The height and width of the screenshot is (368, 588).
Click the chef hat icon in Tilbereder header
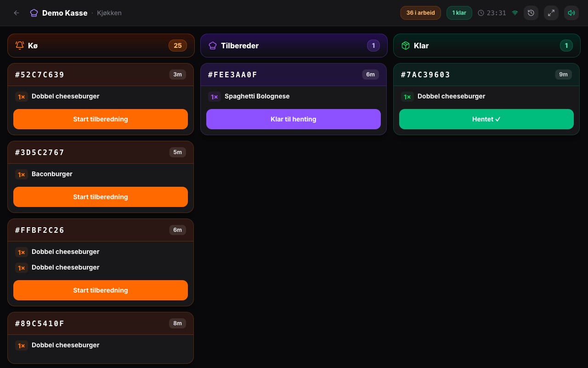pos(213,46)
